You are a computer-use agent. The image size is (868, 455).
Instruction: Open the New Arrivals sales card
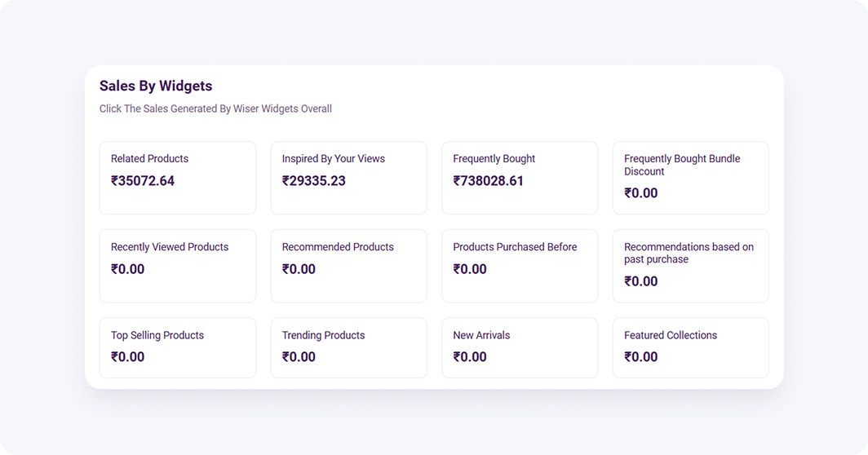(x=520, y=347)
